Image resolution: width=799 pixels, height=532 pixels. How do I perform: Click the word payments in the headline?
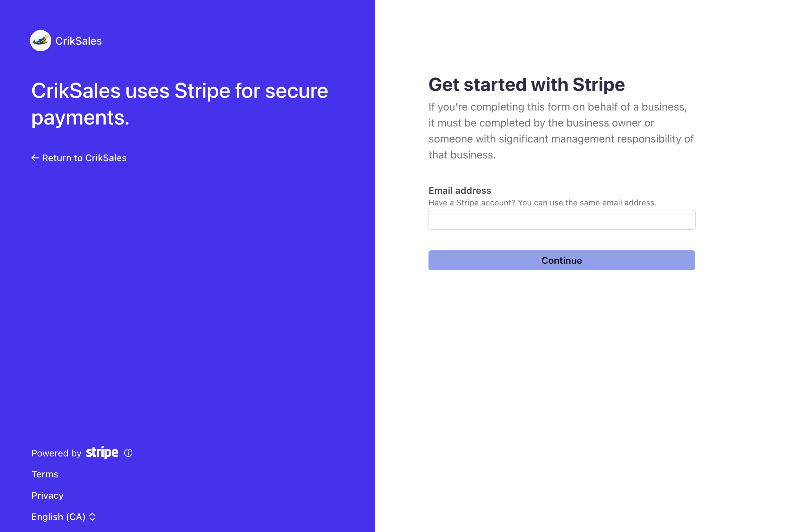[x=81, y=118]
